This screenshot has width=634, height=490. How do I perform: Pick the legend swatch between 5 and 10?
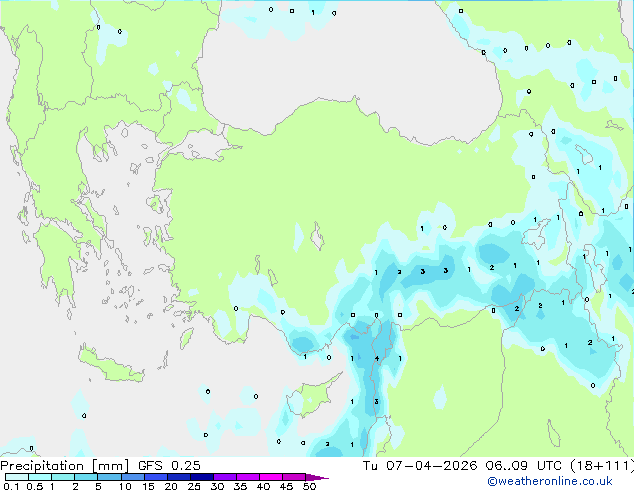coord(109,477)
